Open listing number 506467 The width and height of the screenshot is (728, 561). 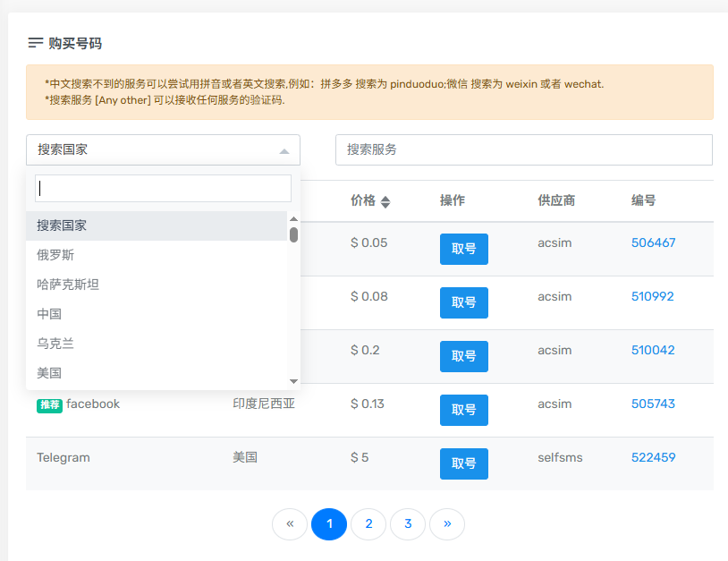(653, 243)
